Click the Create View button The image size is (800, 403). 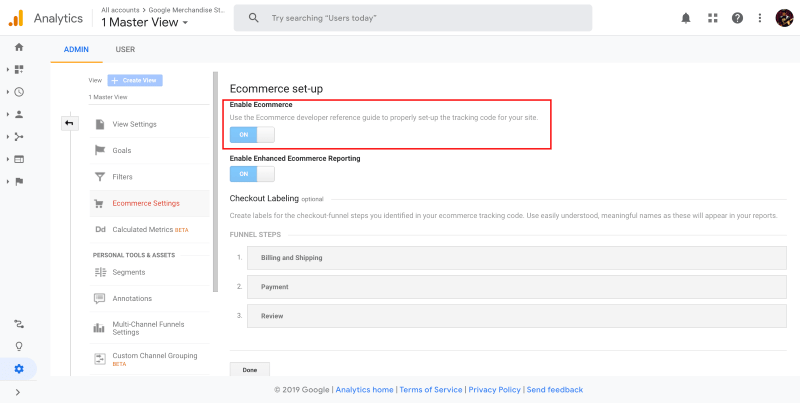(135, 81)
